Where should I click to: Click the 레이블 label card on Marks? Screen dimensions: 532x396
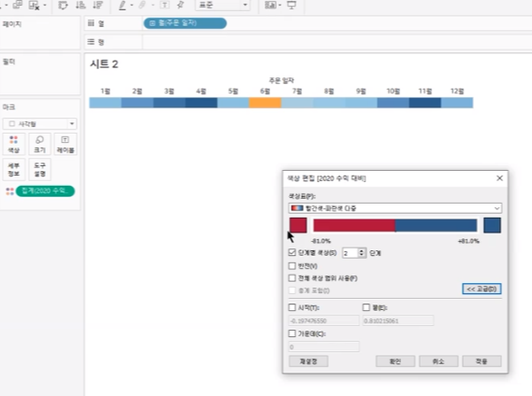coord(65,144)
